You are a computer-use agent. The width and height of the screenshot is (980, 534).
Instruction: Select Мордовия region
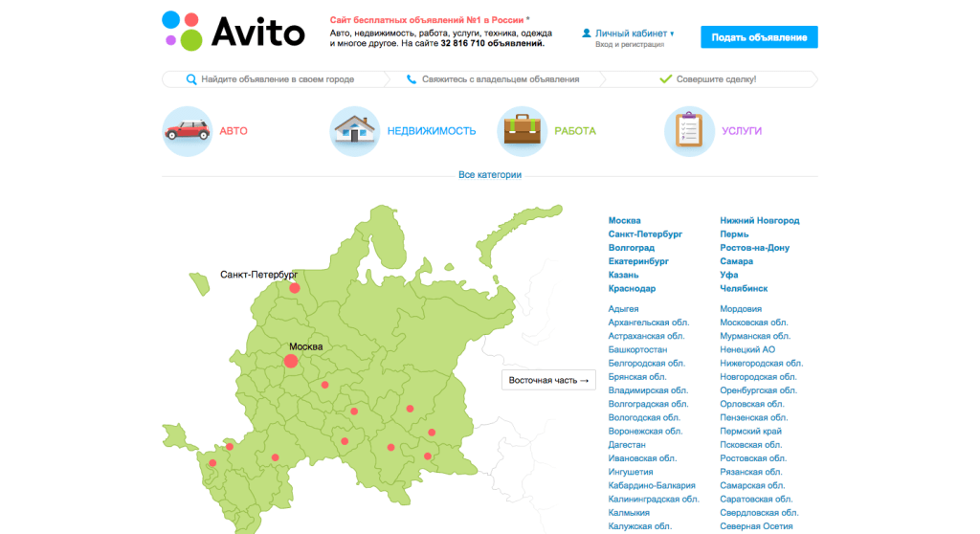(740, 308)
